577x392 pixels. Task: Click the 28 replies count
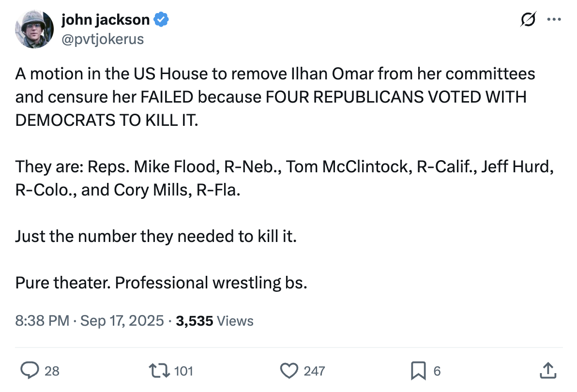coord(52,371)
